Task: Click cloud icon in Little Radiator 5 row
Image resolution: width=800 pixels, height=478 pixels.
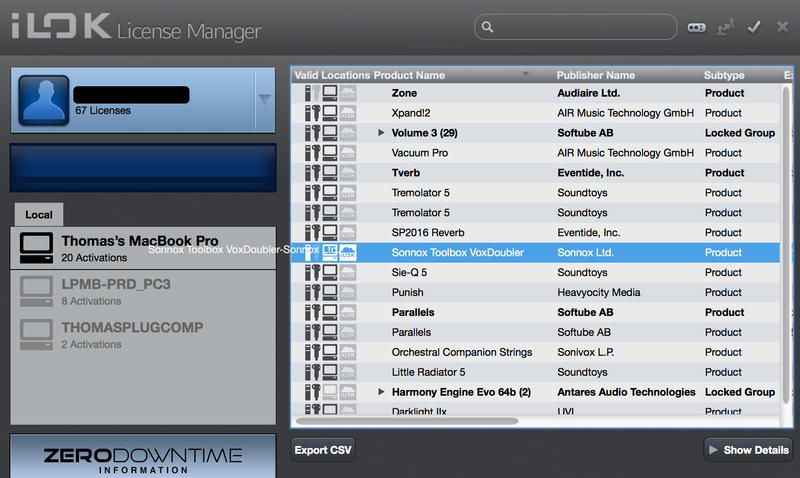Action: pyautogui.click(x=348, y=372)
